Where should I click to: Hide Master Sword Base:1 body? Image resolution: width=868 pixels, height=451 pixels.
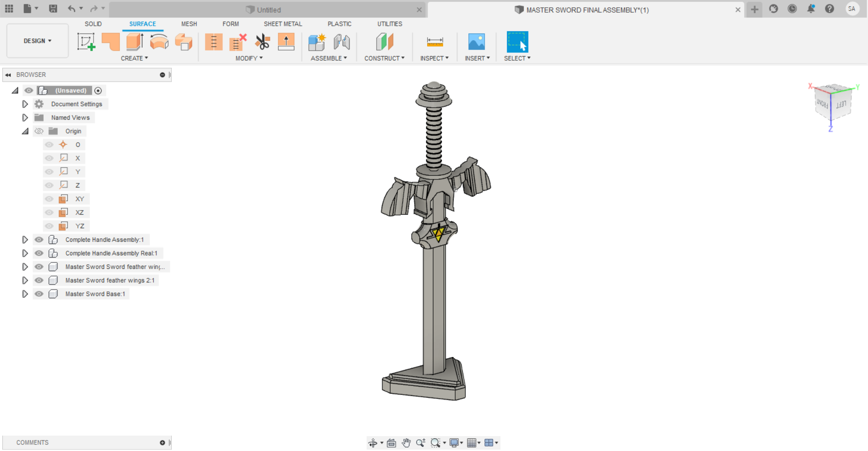[x=39, y=294]
